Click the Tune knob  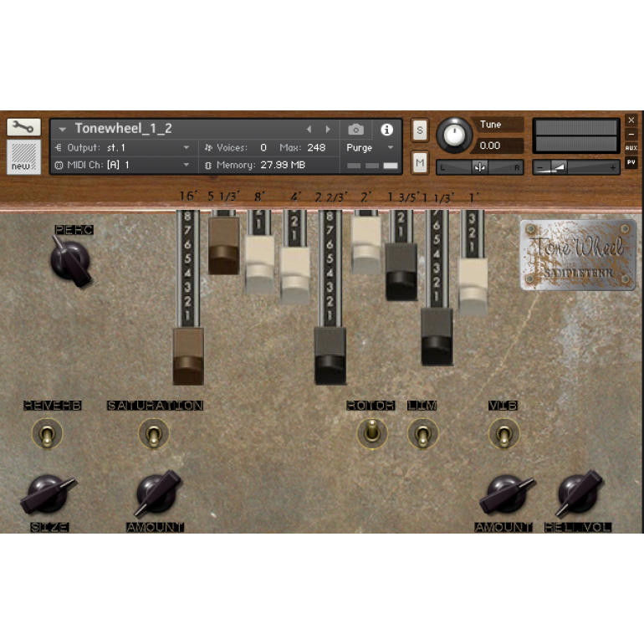454,134
